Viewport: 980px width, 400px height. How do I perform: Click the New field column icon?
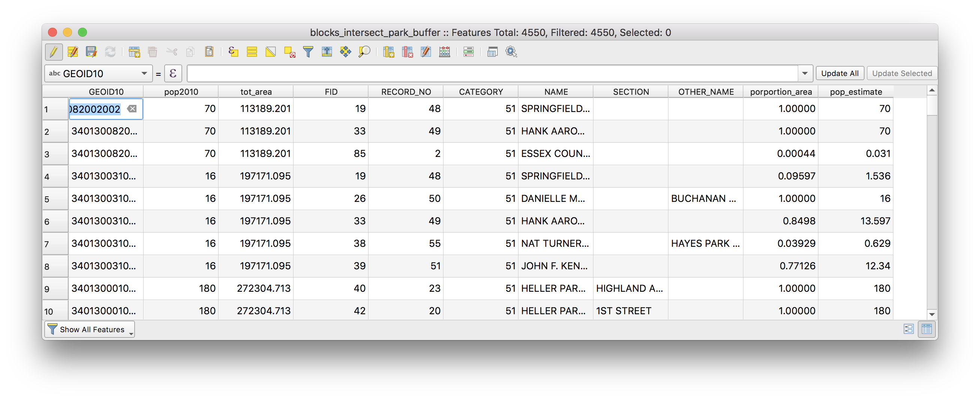pyautogui.click(x=388, y=52)
